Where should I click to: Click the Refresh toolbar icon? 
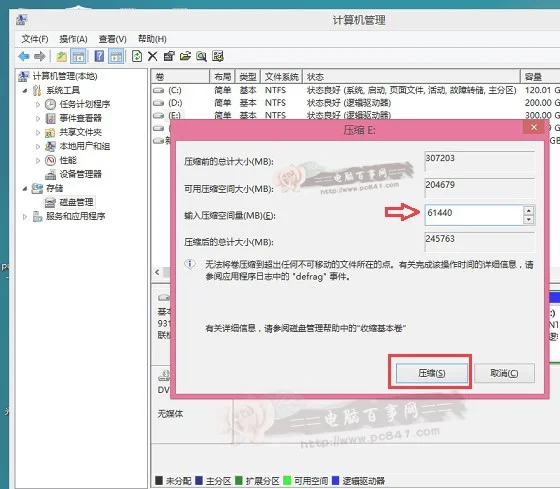click(x=137, y=56)
